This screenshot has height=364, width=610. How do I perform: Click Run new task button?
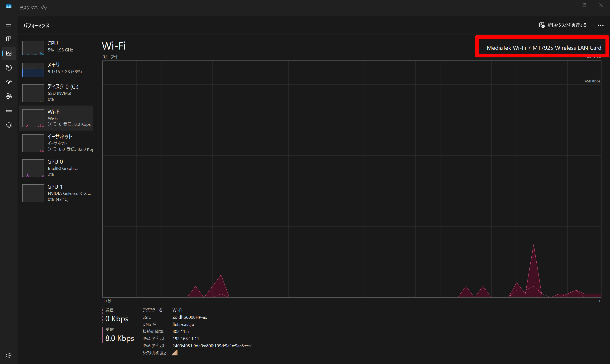[563, 25]
